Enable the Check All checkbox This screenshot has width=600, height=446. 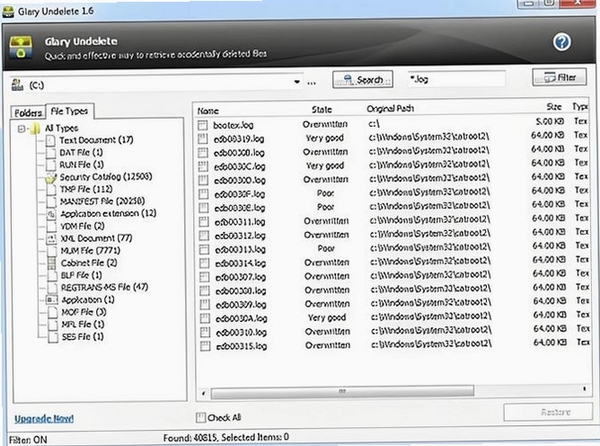[x=201, y=417]
